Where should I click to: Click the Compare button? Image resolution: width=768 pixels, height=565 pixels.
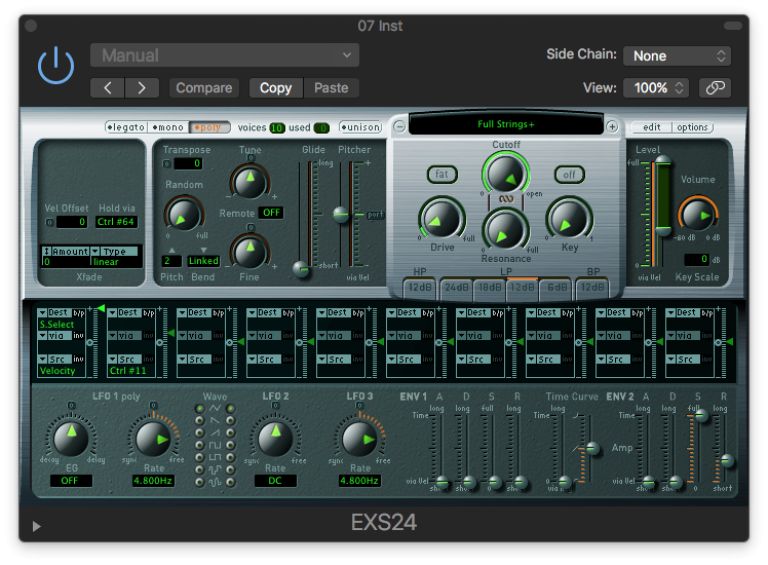click(x=204, y=88)
